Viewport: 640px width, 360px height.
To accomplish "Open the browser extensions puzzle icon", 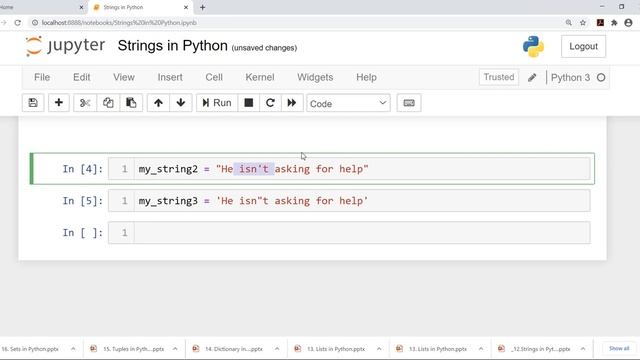I will [x=614, y=23].
